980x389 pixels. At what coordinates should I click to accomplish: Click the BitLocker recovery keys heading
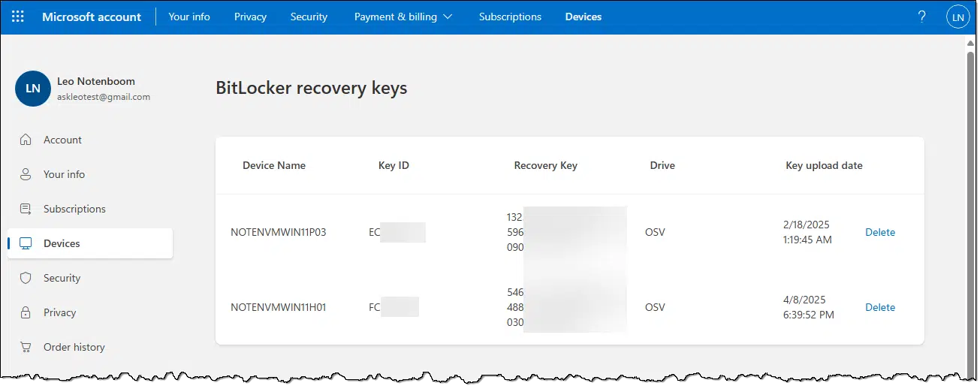(312, 88)
